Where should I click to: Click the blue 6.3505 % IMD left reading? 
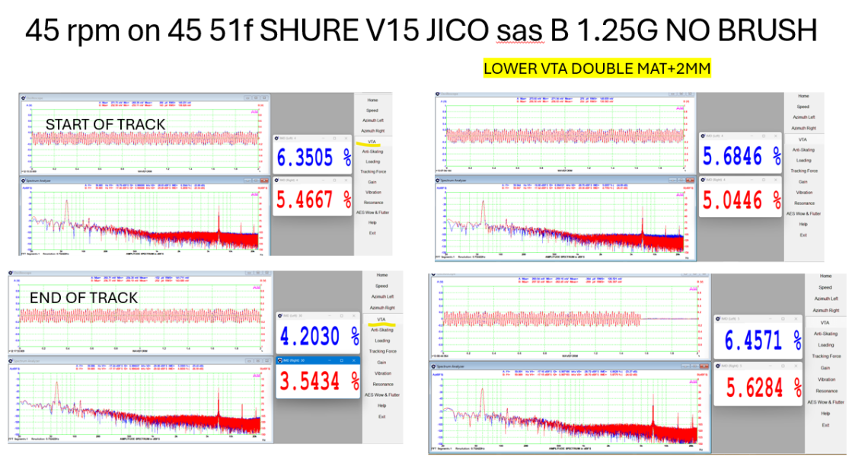[x=314, y=158]
